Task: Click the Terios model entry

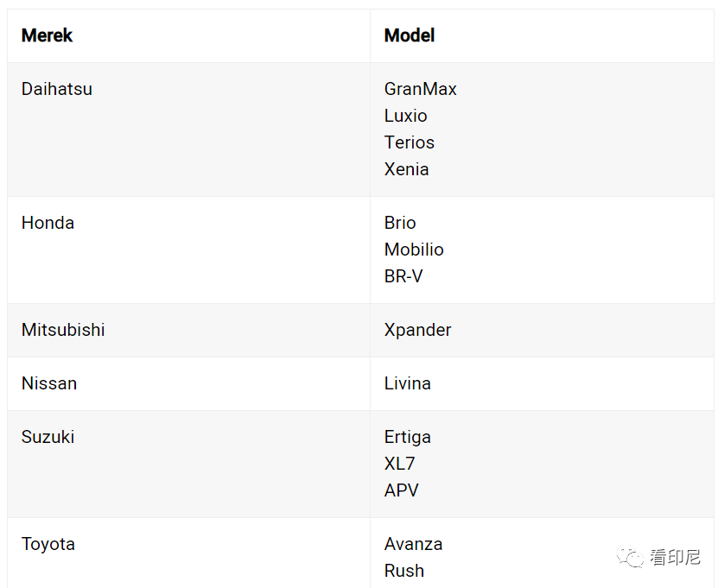Action: pos(410,142)
